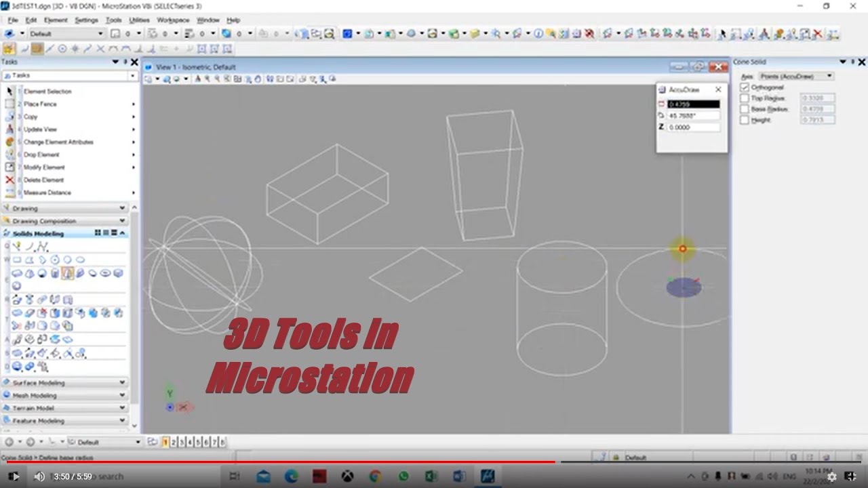The width and height of the screenshot is (868, 488).
Task: Click the Delete Element red X tool
Action: [9, 180]
